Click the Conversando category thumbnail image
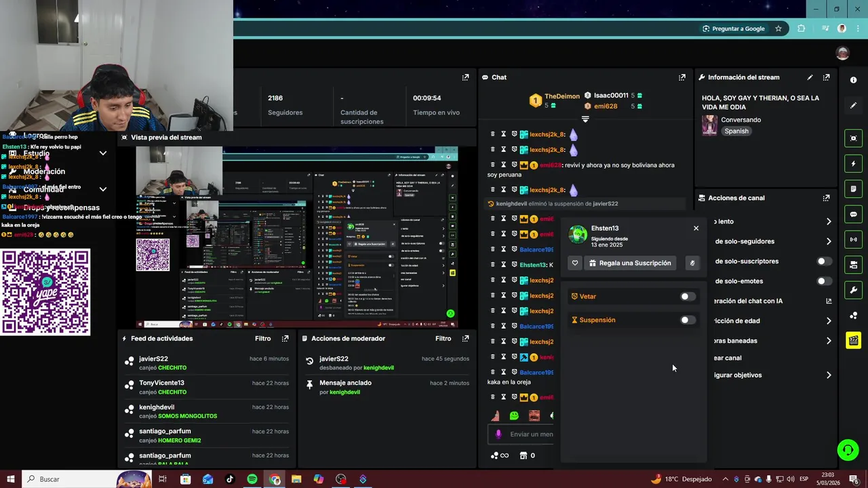868x488 pixels. click(x=709, y=125)
